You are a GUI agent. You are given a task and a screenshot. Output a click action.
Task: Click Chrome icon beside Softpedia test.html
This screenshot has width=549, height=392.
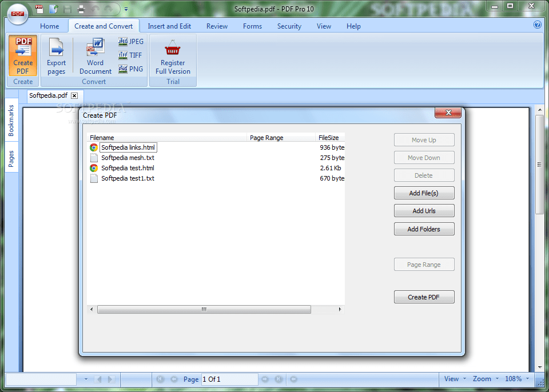coord(94,168)
